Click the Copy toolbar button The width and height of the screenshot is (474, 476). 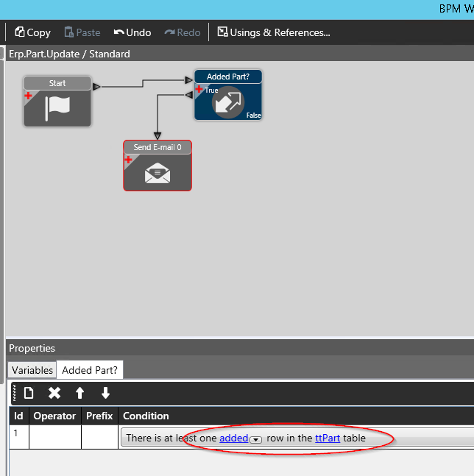pyautogui.click(x=32, y=32)
